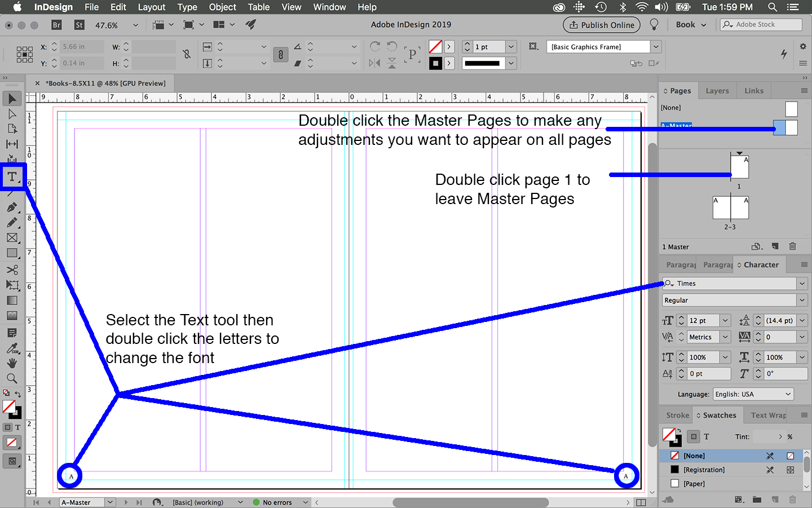Choose the Hand tool
This screenshot has height=508, width=812.
(12, 364)
